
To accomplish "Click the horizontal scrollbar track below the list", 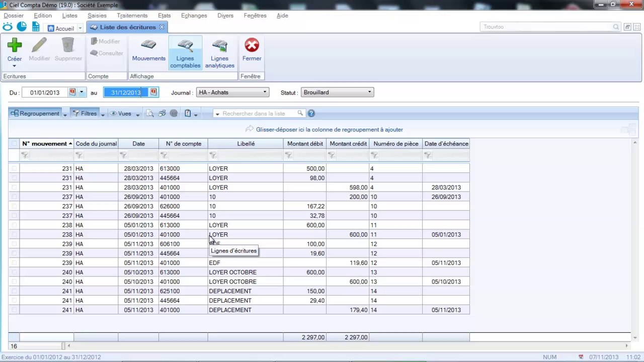I will pos(347,346).
